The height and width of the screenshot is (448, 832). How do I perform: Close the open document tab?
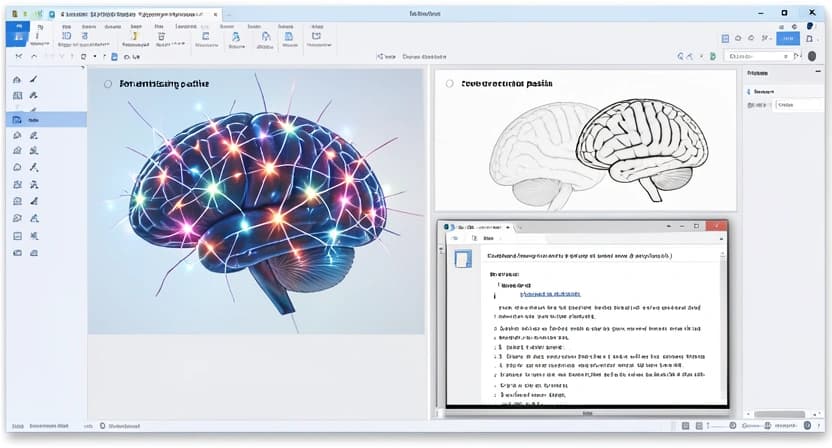[x=215, y=14]
